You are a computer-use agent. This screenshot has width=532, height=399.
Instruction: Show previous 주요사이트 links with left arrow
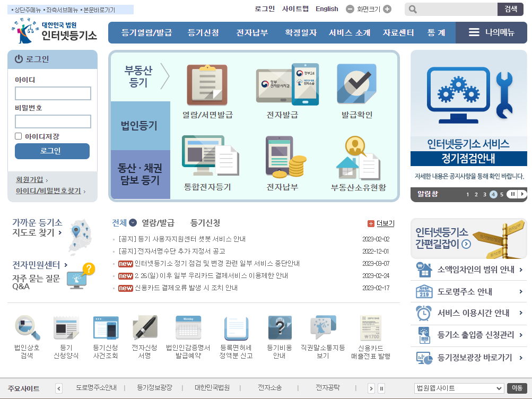[59, 388]
